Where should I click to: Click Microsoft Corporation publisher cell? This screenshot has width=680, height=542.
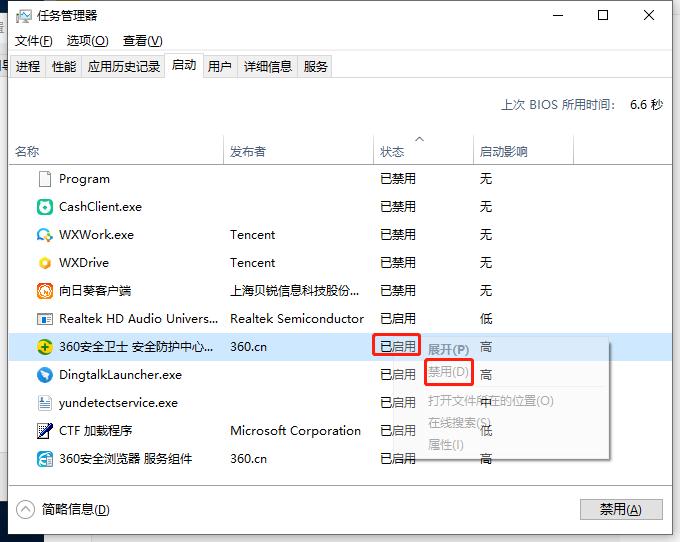[x=295, y=431]
